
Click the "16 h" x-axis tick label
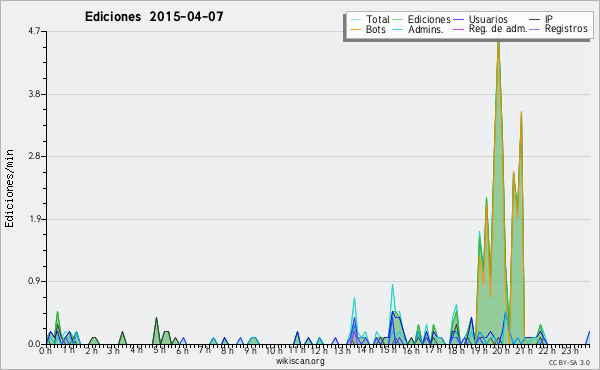click(x=411, y=350)
